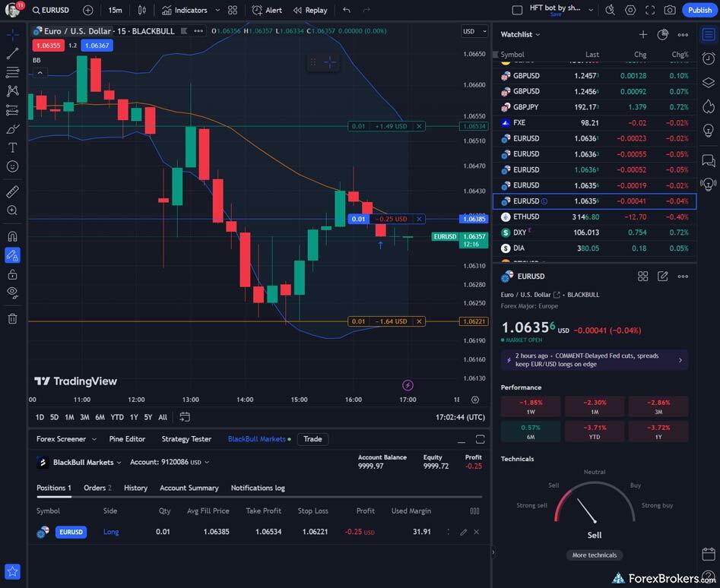Screen dimensions: 720x588
Task: Remove drawings with the trash icon
Action: [x=12, y=319]
